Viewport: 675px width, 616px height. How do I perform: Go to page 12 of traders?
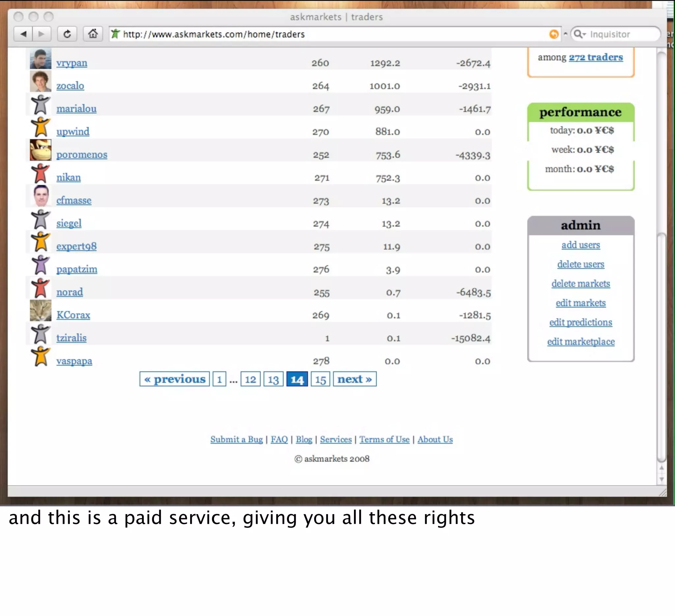click(x=250, y=379)
